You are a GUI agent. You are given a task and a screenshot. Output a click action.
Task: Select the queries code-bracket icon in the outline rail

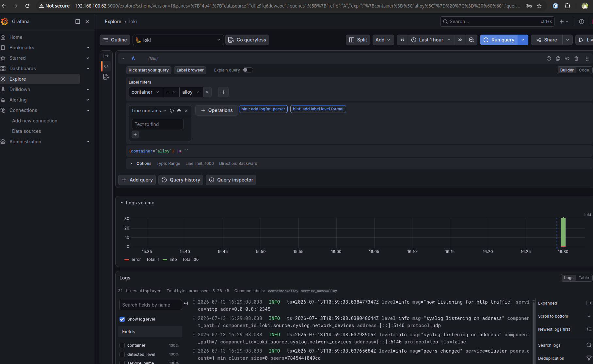click(106, 66)
